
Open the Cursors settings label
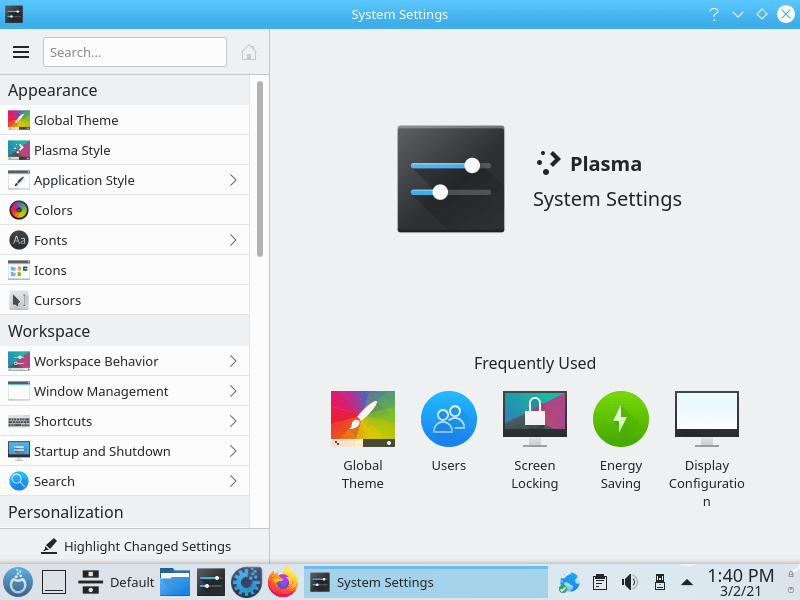(57, 301)
